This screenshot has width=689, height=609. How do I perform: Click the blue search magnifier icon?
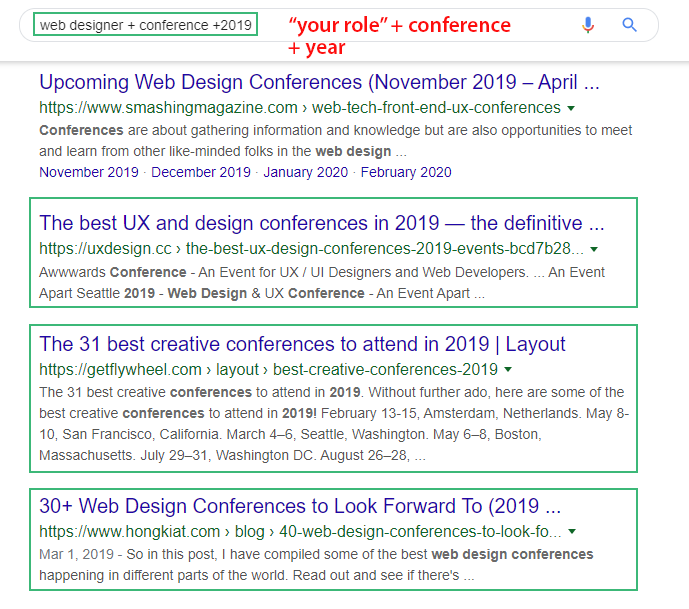[x=629, y=25]
